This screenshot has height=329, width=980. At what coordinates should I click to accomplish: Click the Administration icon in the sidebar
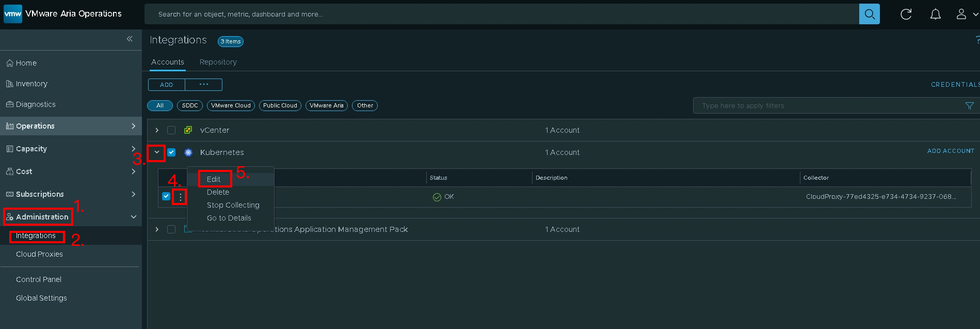(x=9, y=217)
